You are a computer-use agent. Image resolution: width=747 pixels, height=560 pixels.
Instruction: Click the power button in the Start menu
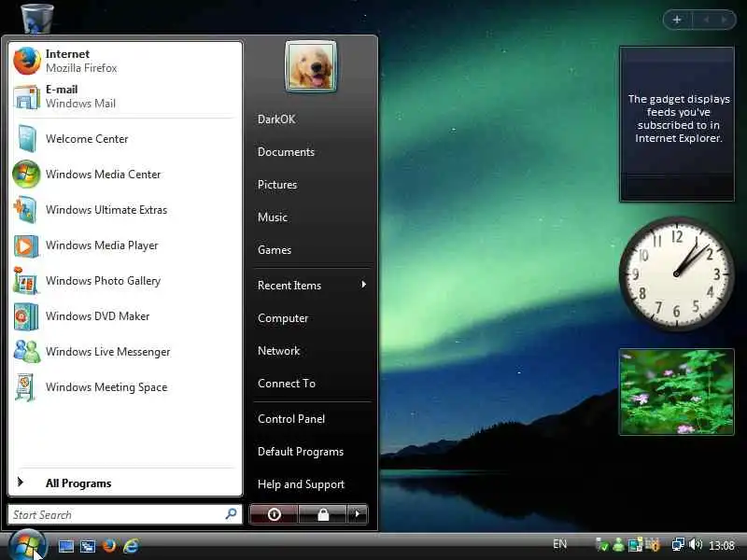[274, 514]
